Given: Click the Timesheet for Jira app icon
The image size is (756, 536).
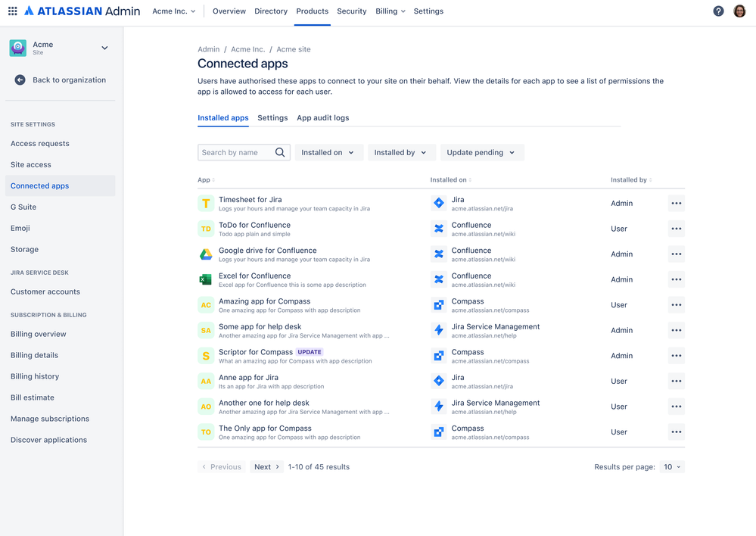Looking at the screenshot, I should coord(206,203).
